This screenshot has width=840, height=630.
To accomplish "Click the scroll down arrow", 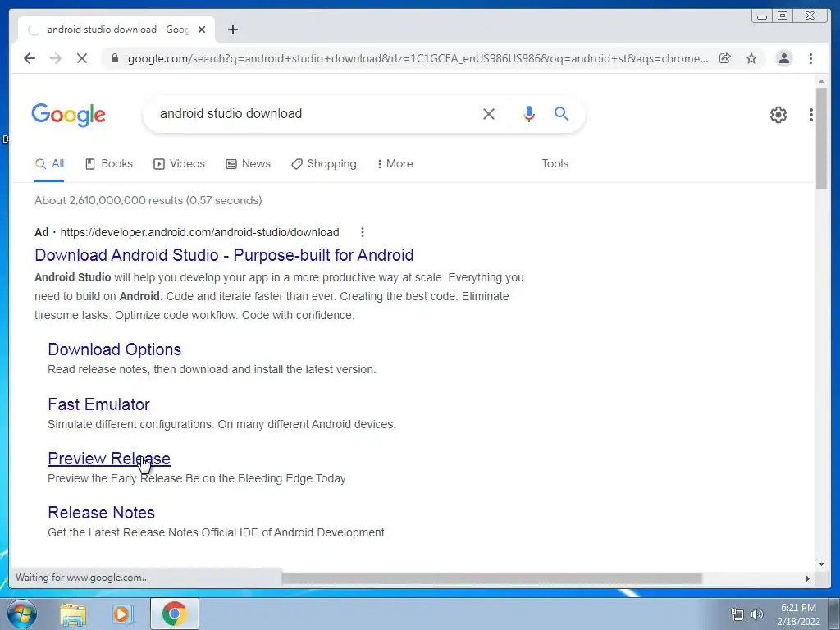I will click(x=821, y=564).
